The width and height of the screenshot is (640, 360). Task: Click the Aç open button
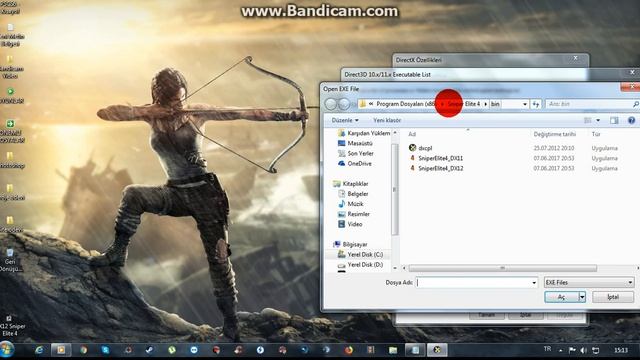click(x=562, y=297)
